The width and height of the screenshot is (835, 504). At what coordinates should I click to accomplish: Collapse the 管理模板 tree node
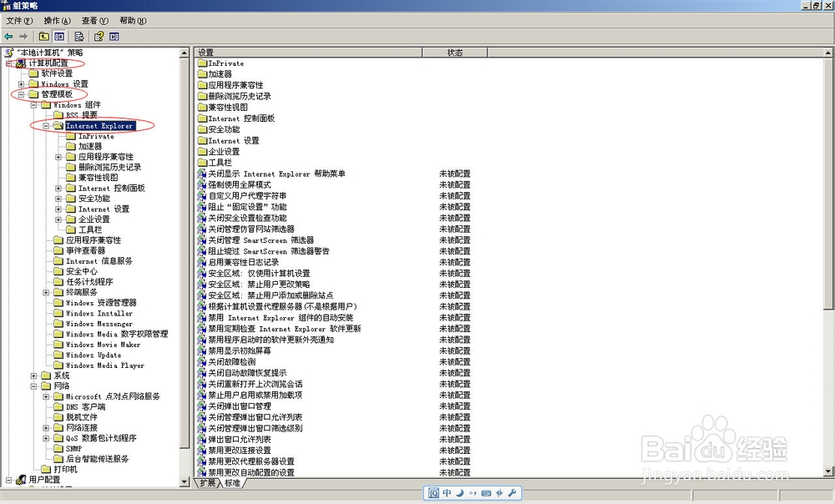22,94
